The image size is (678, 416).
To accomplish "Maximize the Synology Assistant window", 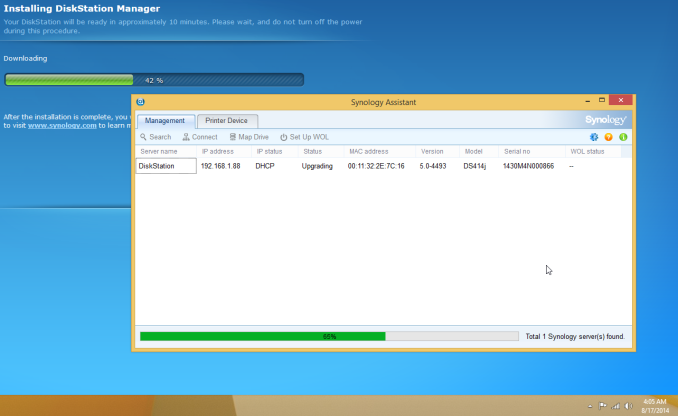I will pos(601,100).
